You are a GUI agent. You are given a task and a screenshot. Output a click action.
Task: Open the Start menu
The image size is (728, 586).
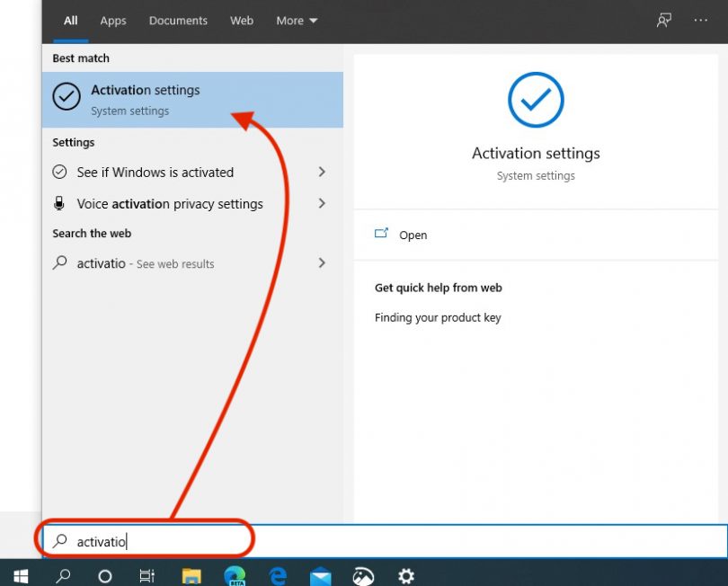[x=20, y=575]
